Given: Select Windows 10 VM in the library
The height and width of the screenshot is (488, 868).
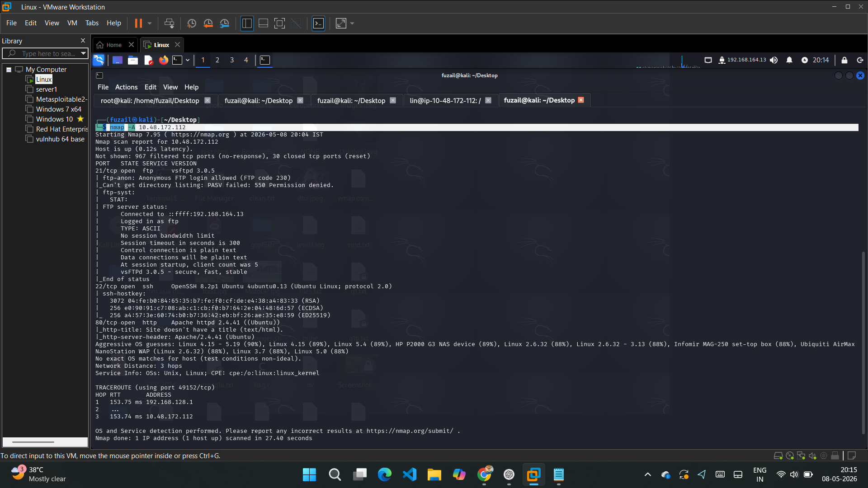Looking at the screenshot, I should (x=54, y=119).
